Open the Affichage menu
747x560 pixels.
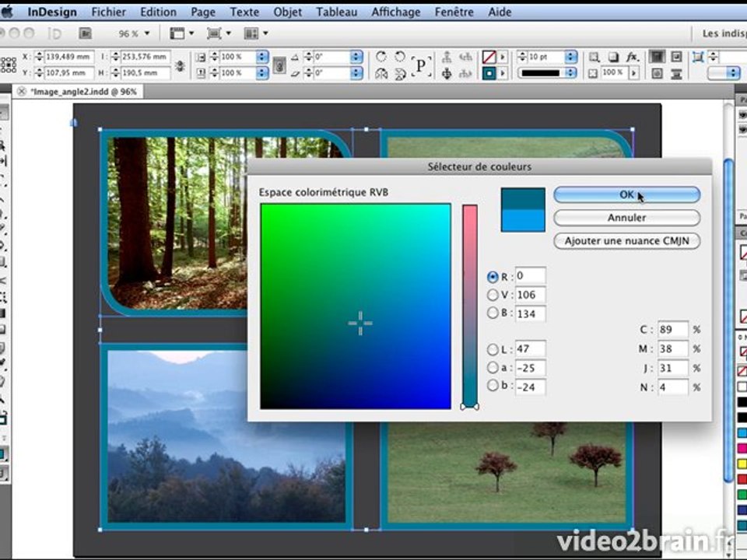396,12
